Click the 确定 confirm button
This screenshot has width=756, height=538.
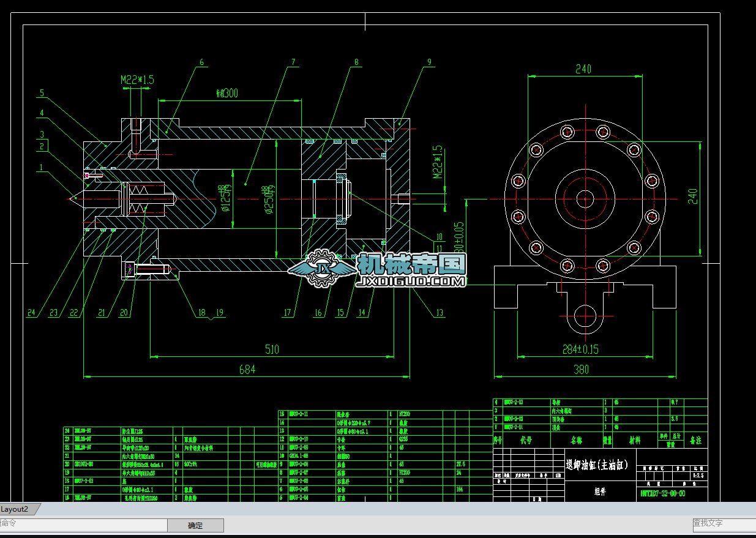(195, 525)
